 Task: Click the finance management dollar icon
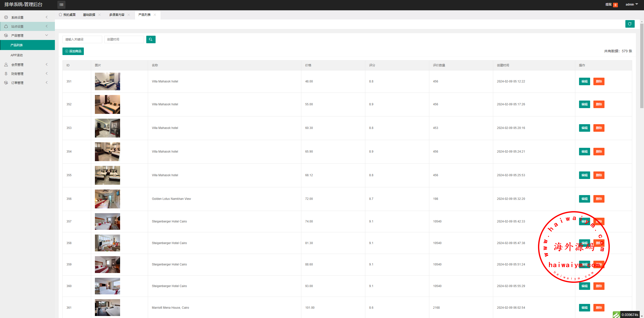point(6,74)
